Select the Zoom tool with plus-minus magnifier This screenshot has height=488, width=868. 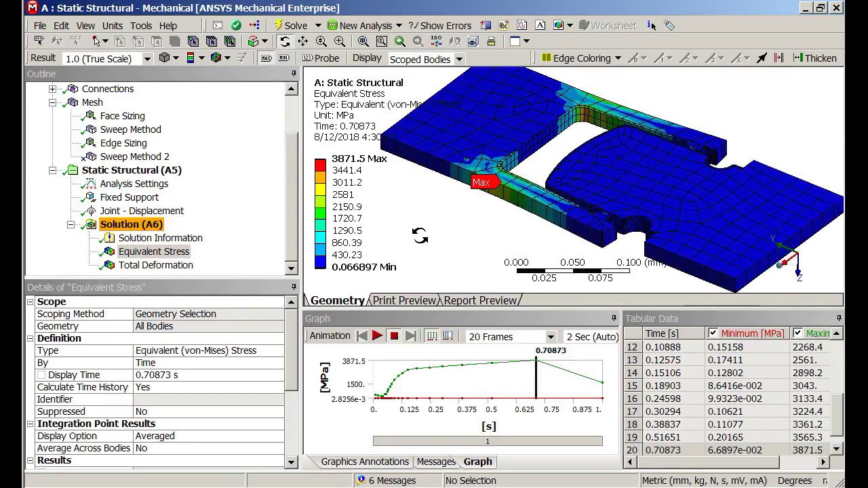[x=321, y=41]
